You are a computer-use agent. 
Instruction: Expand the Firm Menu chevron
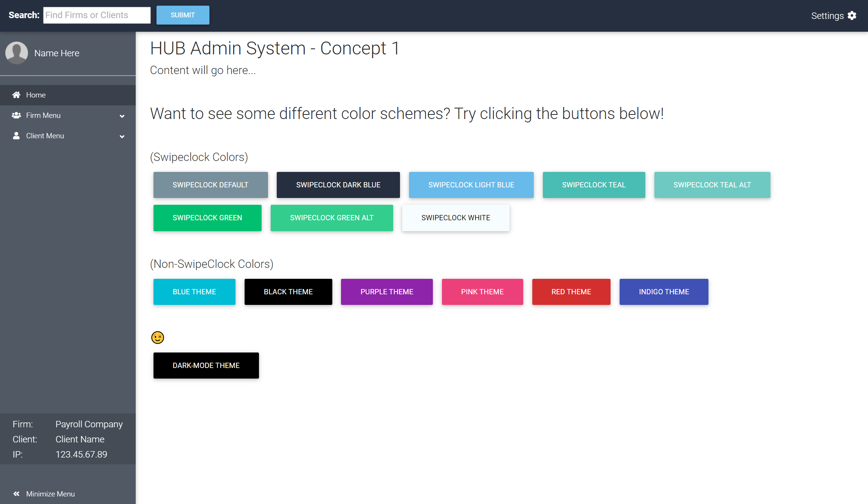pyautogui.click(x=122, y=116)
